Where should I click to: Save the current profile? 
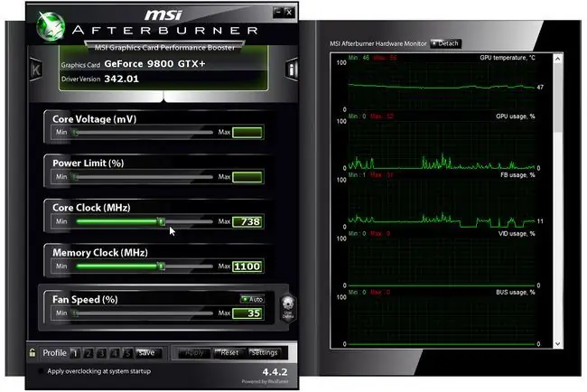click(147, 352)
